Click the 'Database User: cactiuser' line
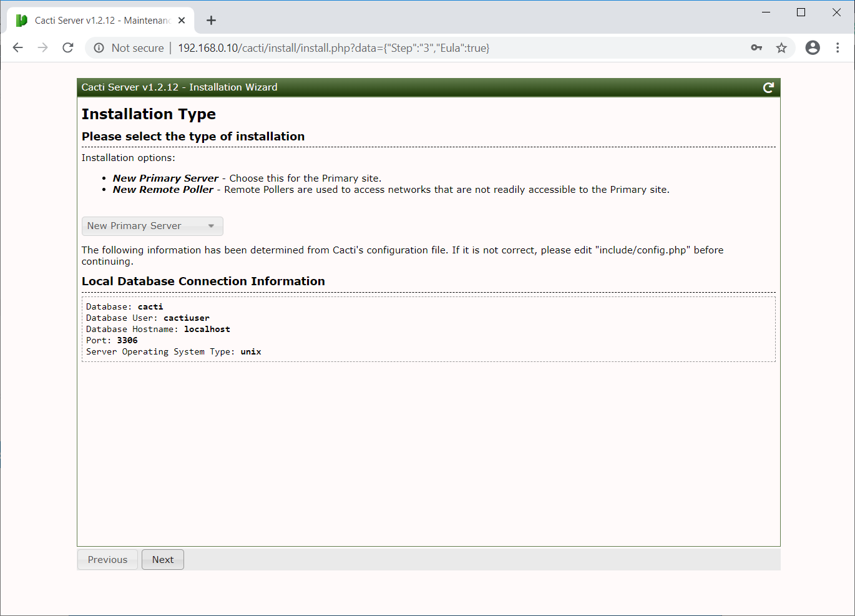Viewport: 855px width, 616px height. (x=148, y=318)
